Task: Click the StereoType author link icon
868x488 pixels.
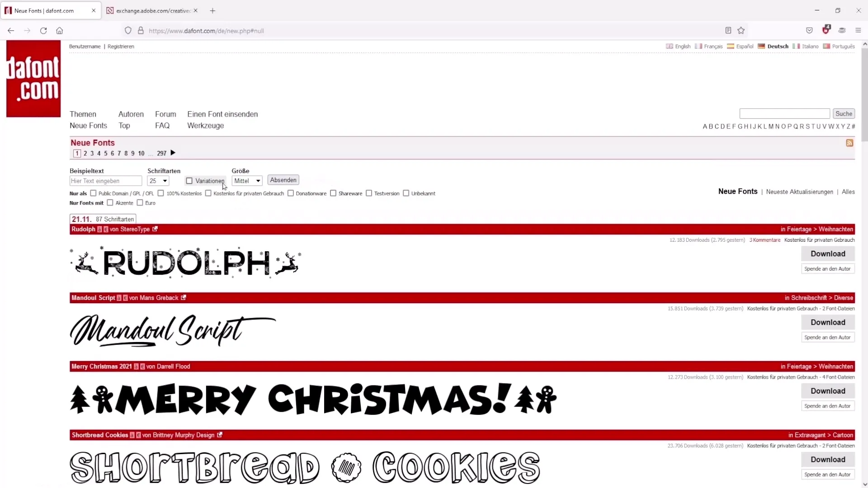Action: click(x=155, y=229)
